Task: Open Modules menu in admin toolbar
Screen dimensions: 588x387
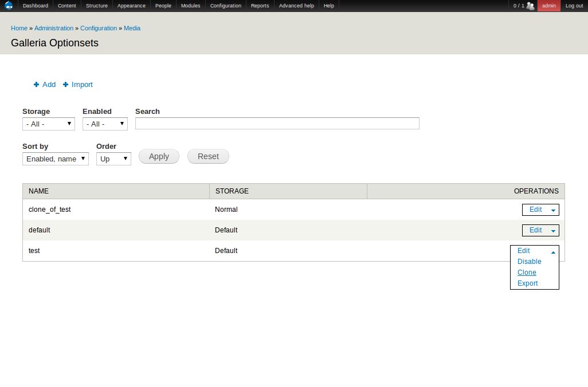Action: tap(190, 6)
